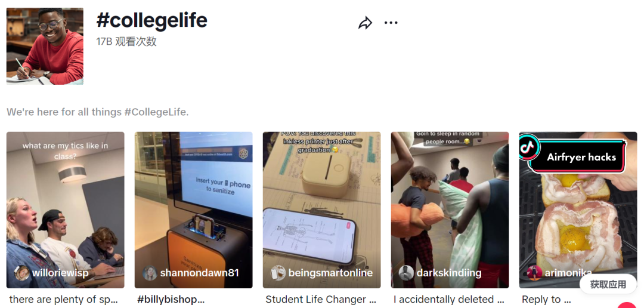Click willoriewisp's profile avatar
Screen dimensions: 644x308
(x=22, y=273)
